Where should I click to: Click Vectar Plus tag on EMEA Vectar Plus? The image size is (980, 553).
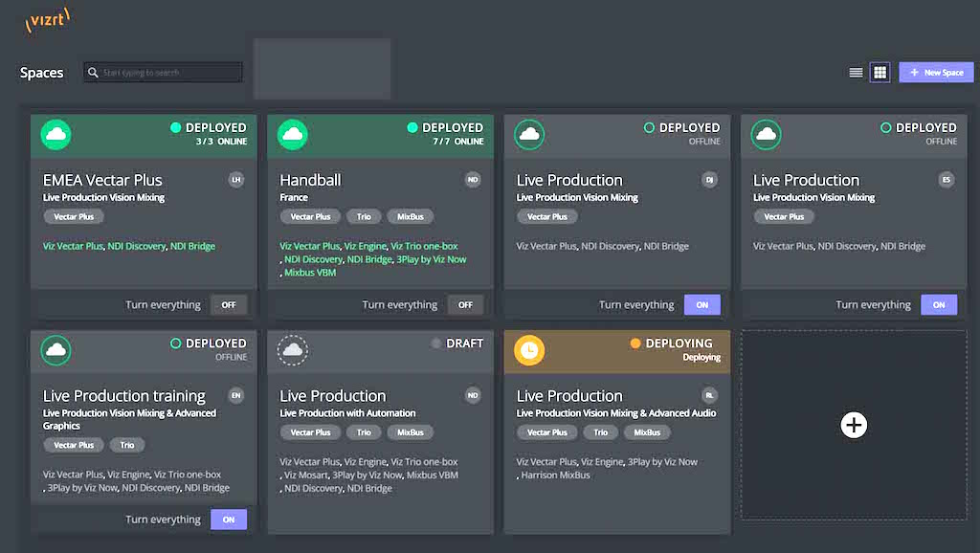pos(74,217)
